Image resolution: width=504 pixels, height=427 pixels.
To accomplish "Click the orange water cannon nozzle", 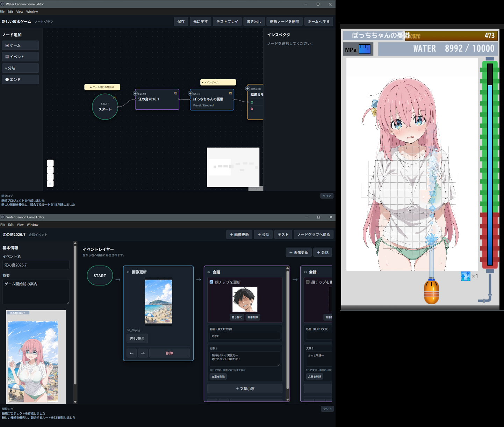I will [x=431, y=291].
